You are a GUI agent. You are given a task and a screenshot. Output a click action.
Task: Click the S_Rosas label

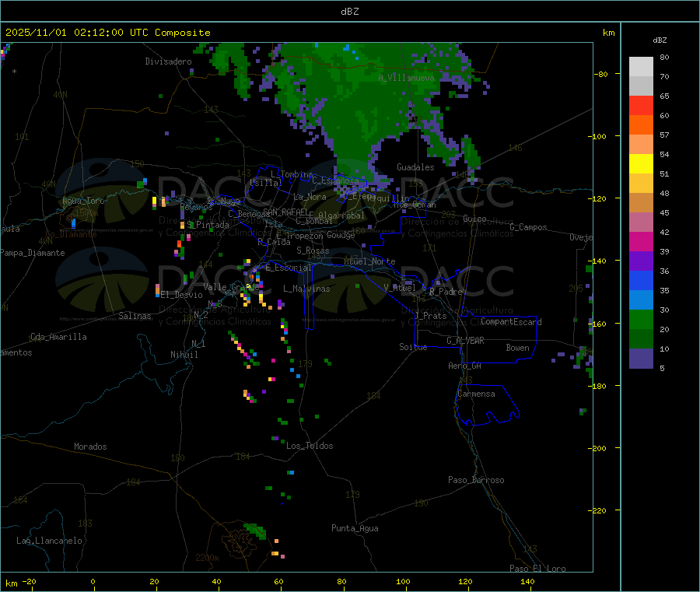tap(313, 250)
